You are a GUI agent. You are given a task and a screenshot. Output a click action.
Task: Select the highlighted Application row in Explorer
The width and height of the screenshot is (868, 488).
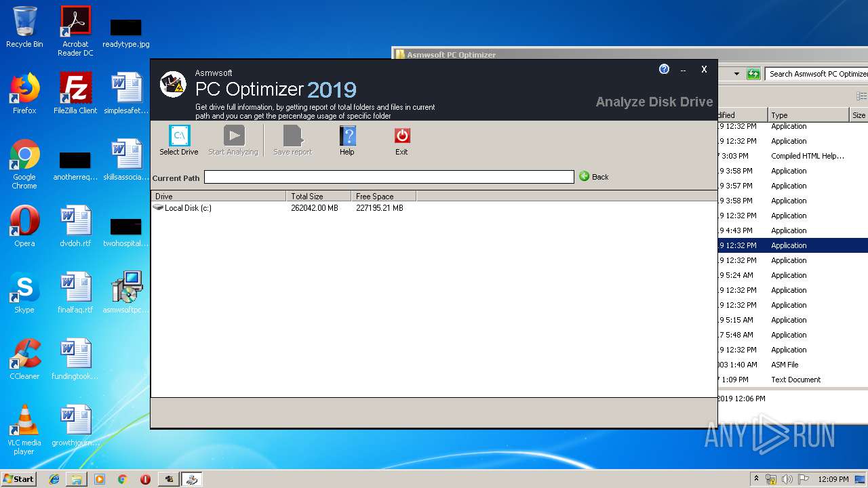pos(793,245)
